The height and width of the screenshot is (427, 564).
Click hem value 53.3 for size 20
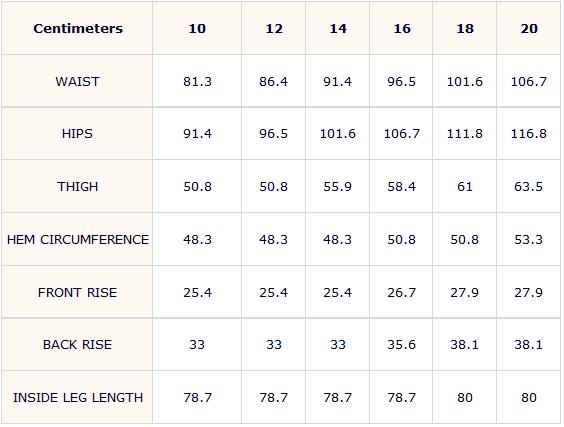(528, 240)
